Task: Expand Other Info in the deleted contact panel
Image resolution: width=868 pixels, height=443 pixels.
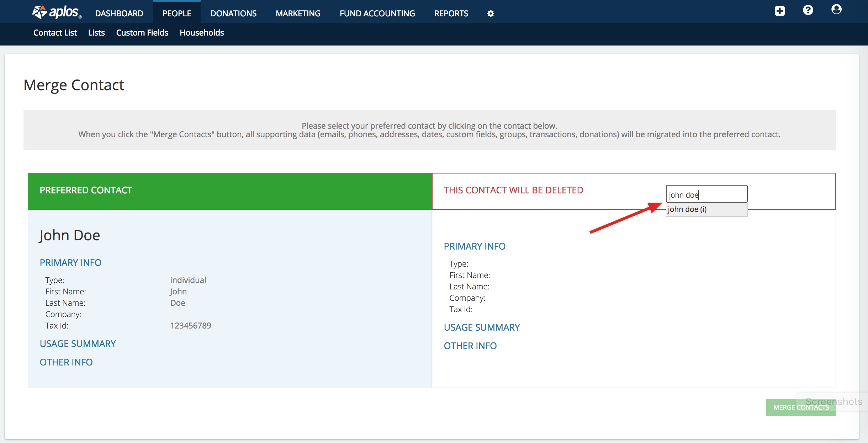Action: click(x=470, y=346)
